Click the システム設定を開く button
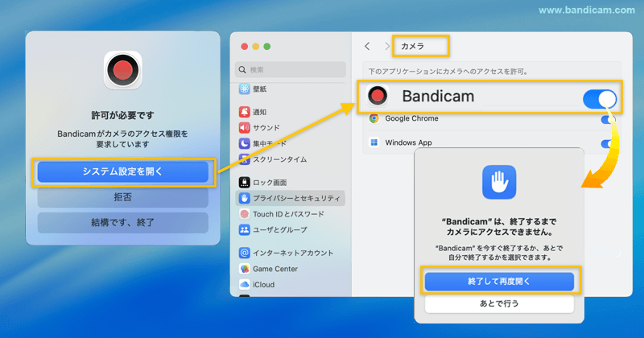The width and height of the screenshot is (644, 338). 123,172
